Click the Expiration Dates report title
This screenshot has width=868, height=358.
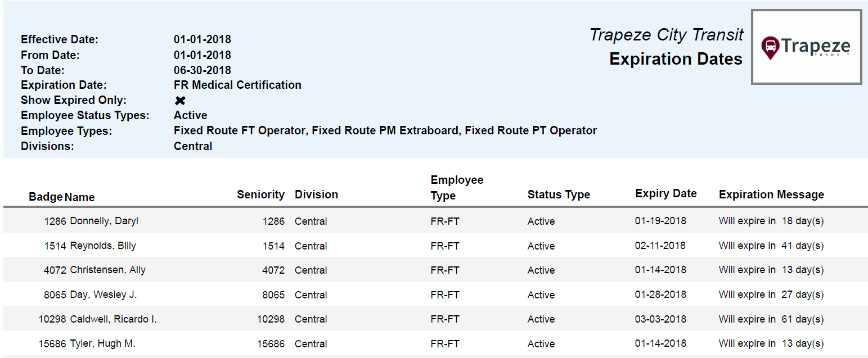(676, 59)
